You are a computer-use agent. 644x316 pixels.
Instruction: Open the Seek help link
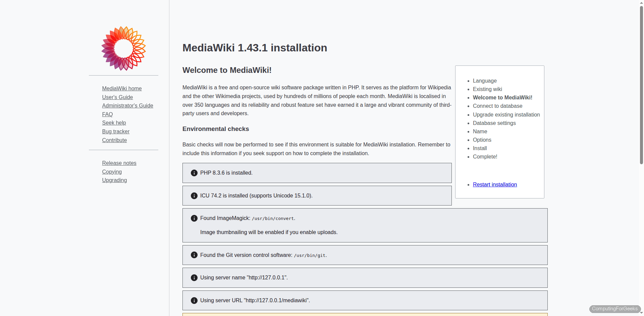pos(114,123)
